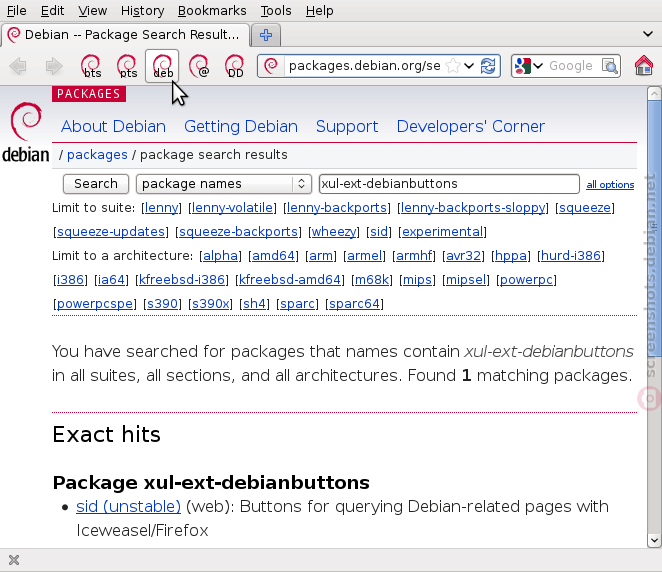Open the list all tabs dropdown
This screenshot has height=572, width=662.
648,34
